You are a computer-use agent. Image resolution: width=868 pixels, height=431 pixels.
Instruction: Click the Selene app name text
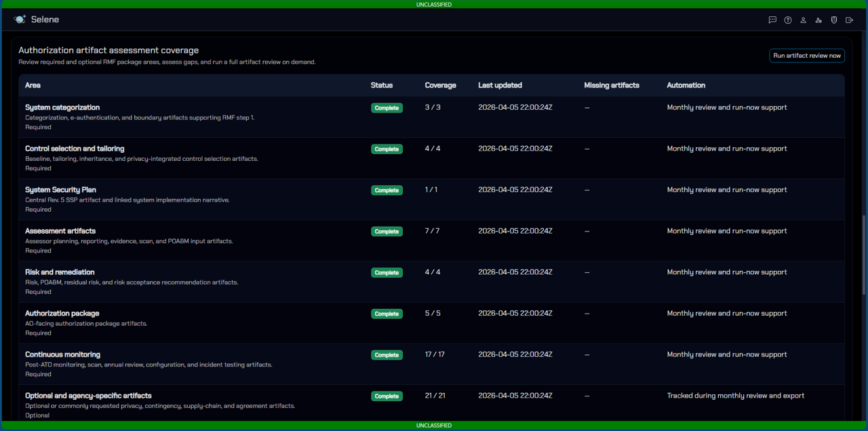coord(45,20)
